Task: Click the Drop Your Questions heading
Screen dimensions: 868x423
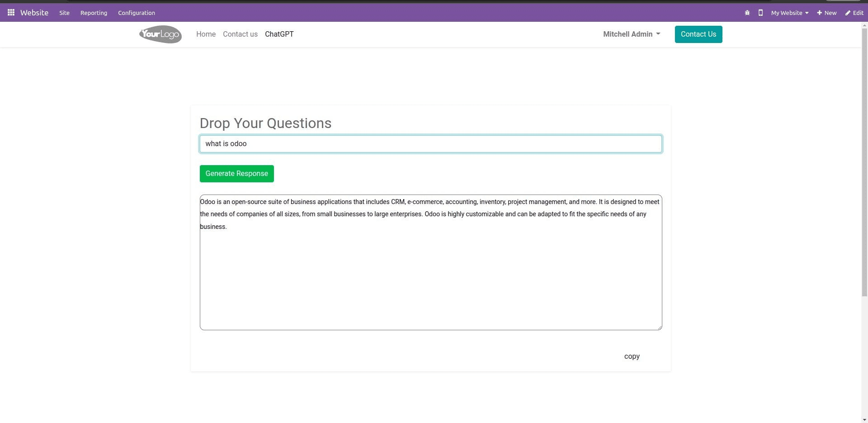Action: coord(265,124)
